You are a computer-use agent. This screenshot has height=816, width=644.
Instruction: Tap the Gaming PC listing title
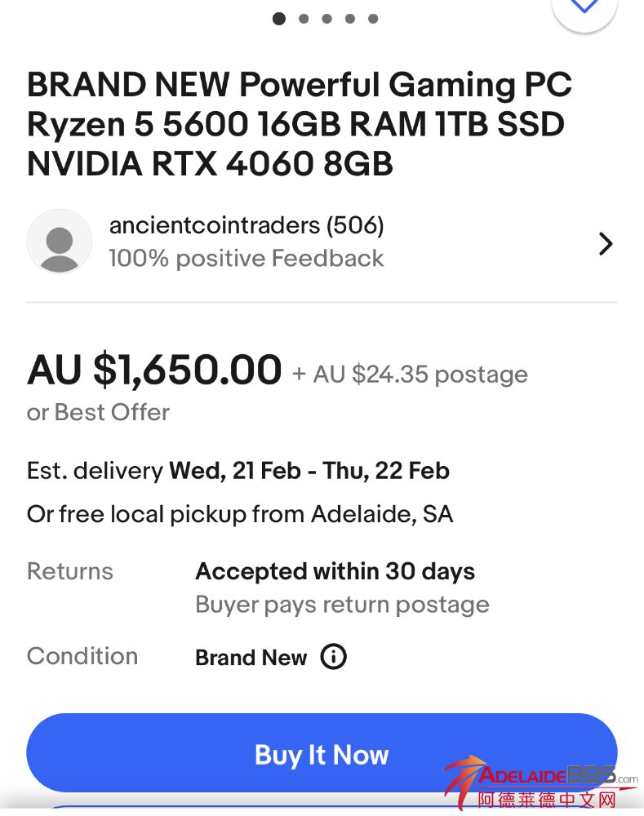[x=300, y=124]
